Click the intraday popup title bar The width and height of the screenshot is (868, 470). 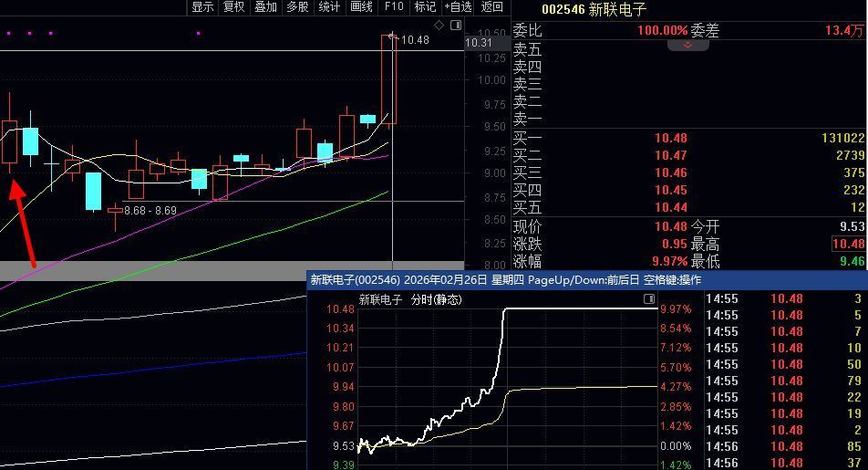(587, 280)
